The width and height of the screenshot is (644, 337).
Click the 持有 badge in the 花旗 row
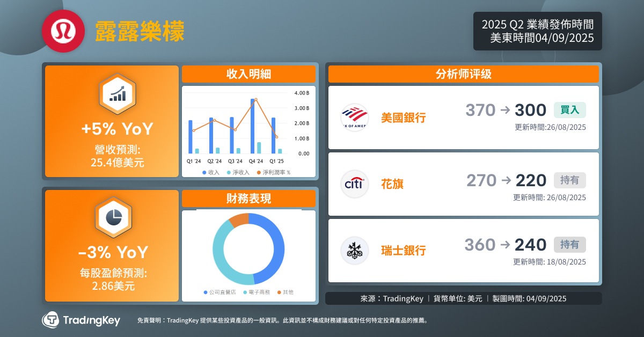569,180
